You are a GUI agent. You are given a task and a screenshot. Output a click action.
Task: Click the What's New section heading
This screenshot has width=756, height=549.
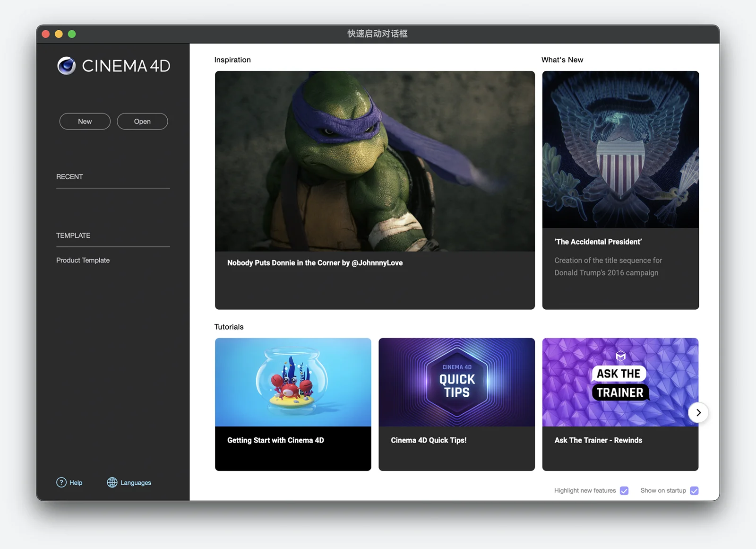pos(562,60)
